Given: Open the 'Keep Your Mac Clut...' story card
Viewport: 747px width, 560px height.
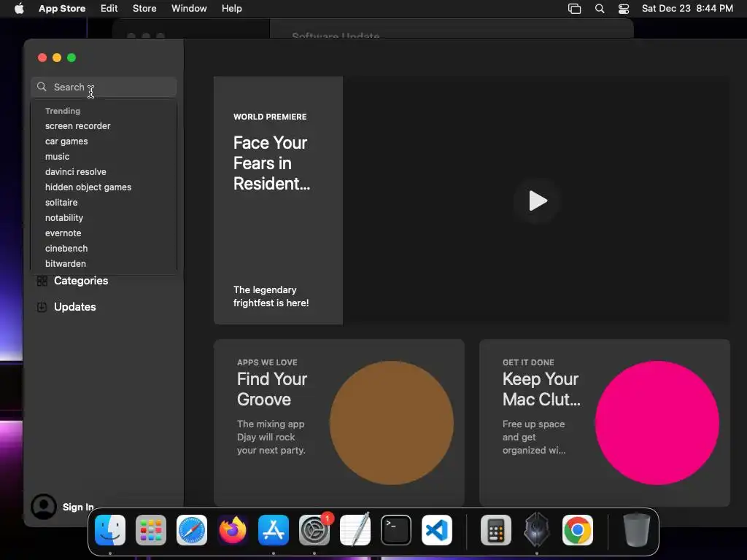Looking at the screenshot, I should coord(605,422).
